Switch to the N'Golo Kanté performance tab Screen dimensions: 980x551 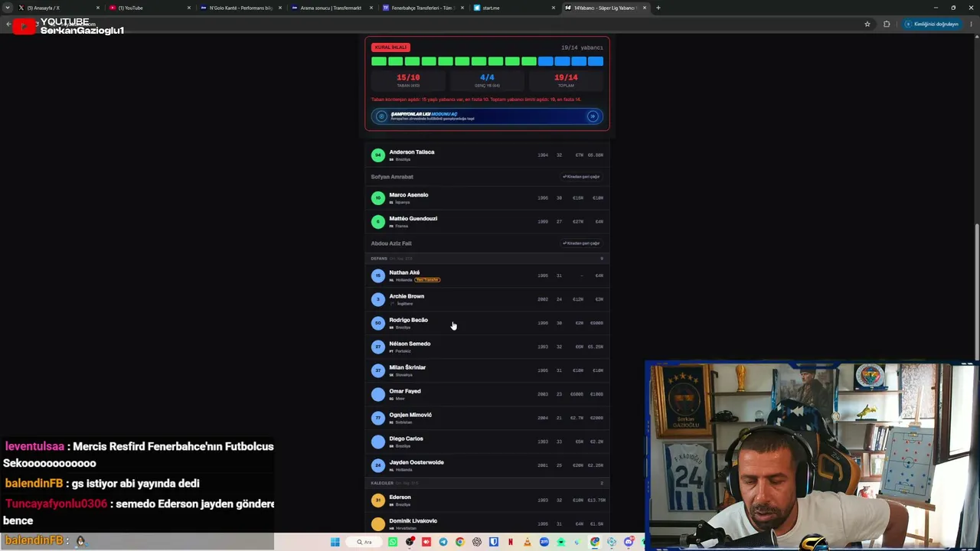coord(241,8)
